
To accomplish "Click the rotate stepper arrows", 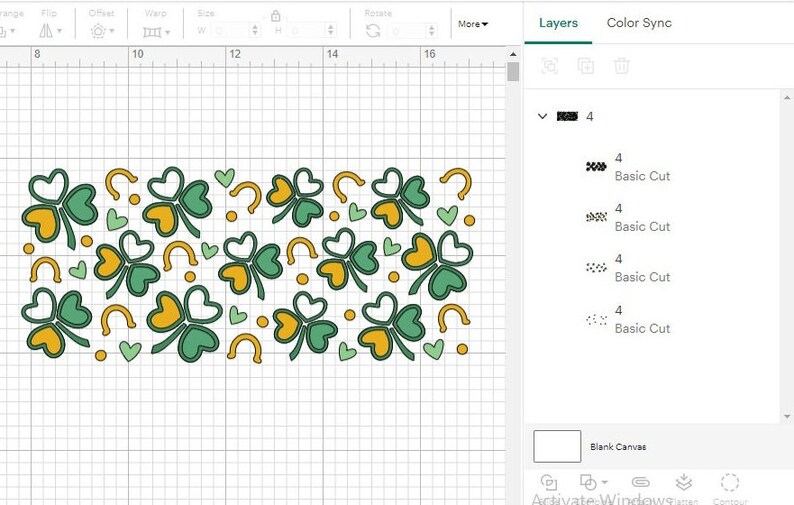I will tap(431, 31).
